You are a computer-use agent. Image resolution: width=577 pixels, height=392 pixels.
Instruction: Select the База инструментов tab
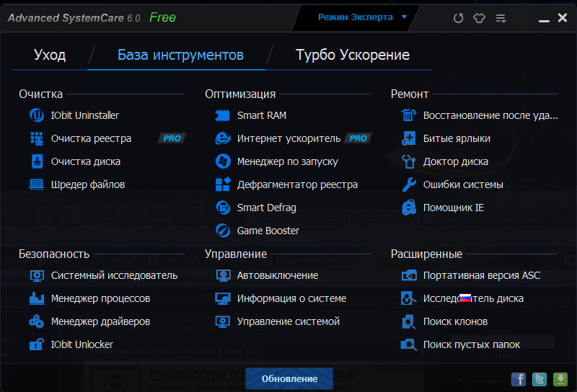[180, 55]
